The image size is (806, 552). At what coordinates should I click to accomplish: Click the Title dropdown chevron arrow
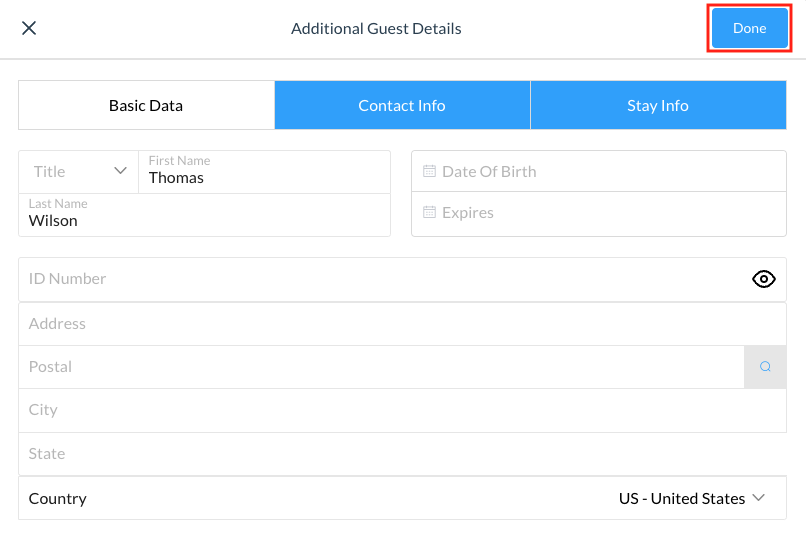120,171
